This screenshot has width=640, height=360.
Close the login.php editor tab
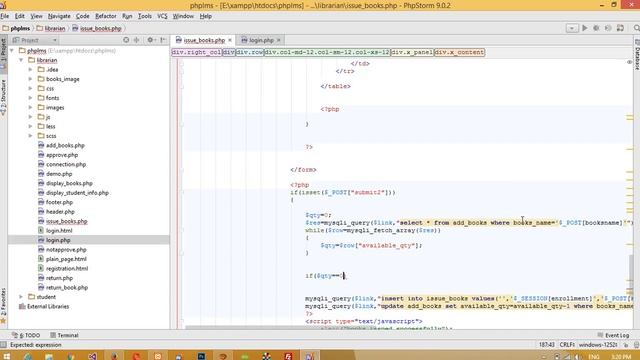pos(279,40)
